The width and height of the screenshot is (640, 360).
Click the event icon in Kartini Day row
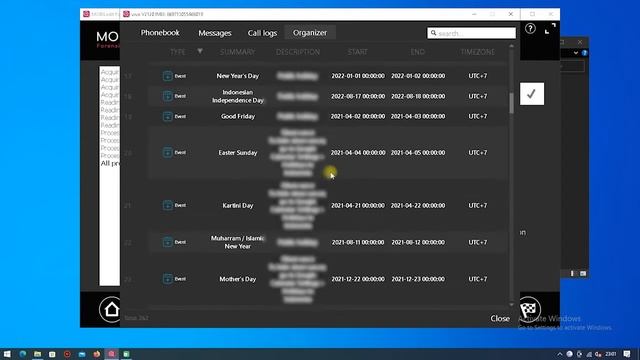(167, 205)
